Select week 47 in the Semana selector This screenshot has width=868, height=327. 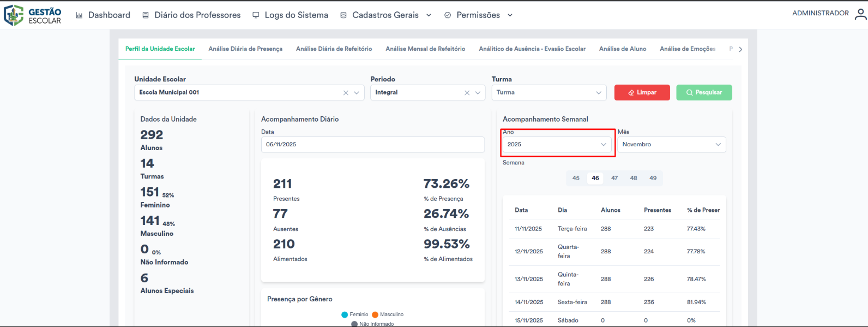click(614, 178)
